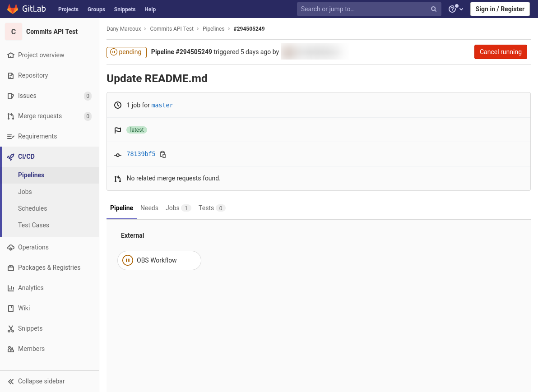Open Wiki using its sidebar icon
This screenshot has height=392, width=538.
(10, 308)
